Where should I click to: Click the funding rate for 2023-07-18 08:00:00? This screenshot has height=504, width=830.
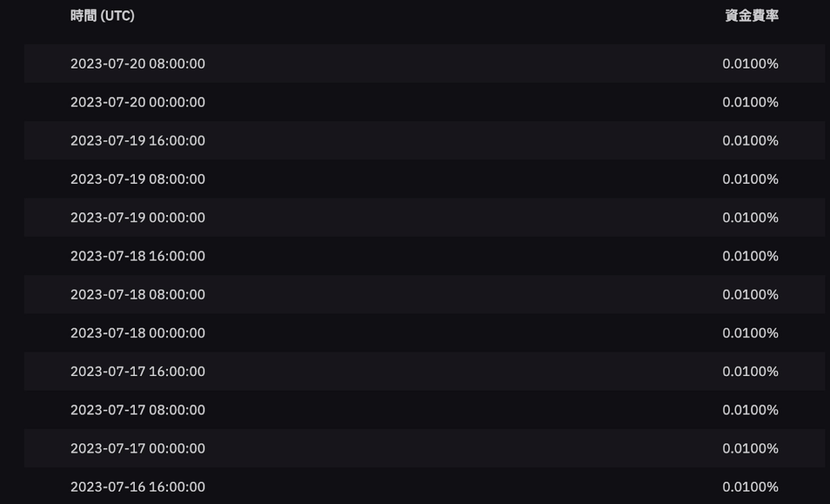point(750,295)
